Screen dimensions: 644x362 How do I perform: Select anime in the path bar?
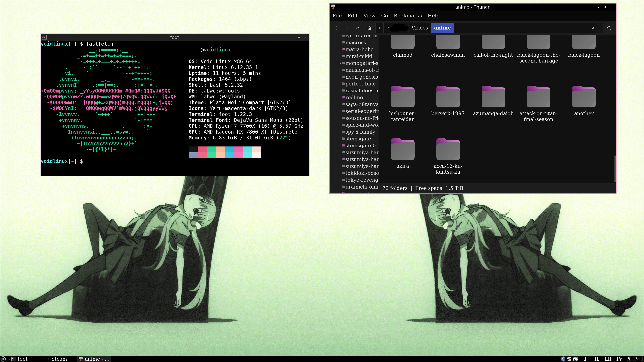[442, 28]
